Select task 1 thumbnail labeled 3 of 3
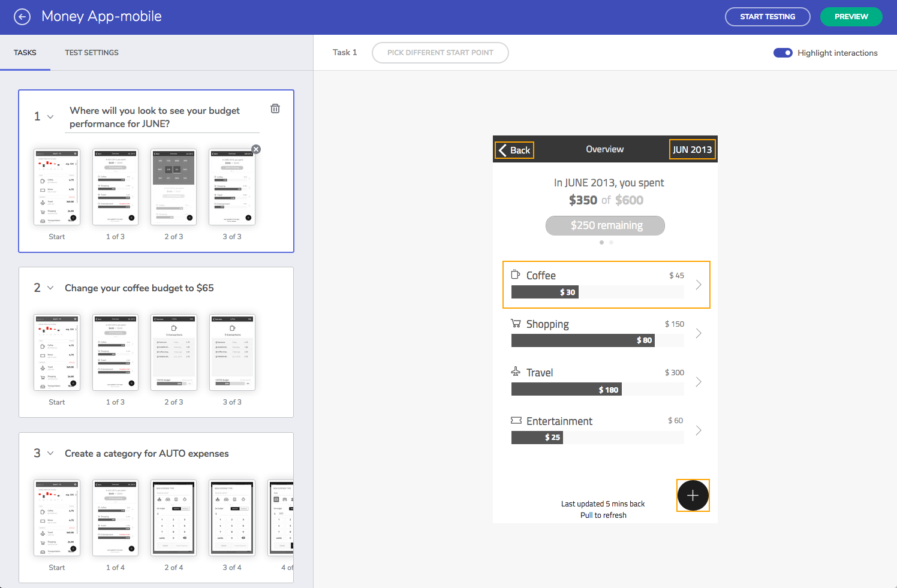This screenshot has height=588, width=897. point(232,187)
